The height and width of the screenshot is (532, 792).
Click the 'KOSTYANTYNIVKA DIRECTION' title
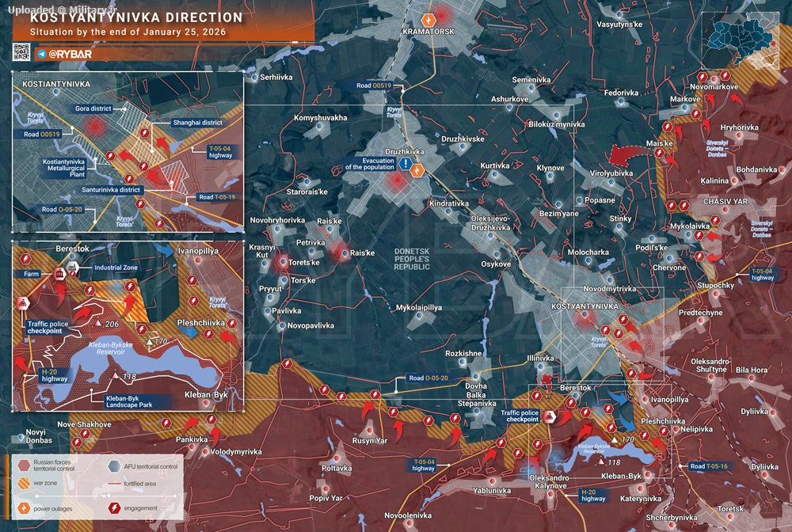(x=136, y=17)
